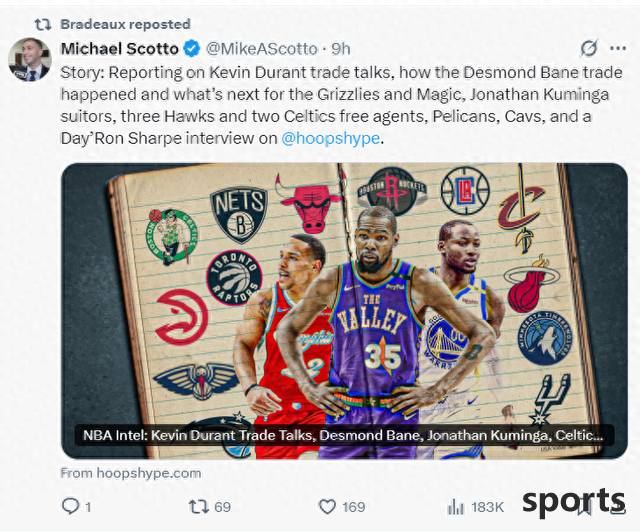Click From hoopshype.com source link
Viewport: 640px width, 532px height.
131,473
